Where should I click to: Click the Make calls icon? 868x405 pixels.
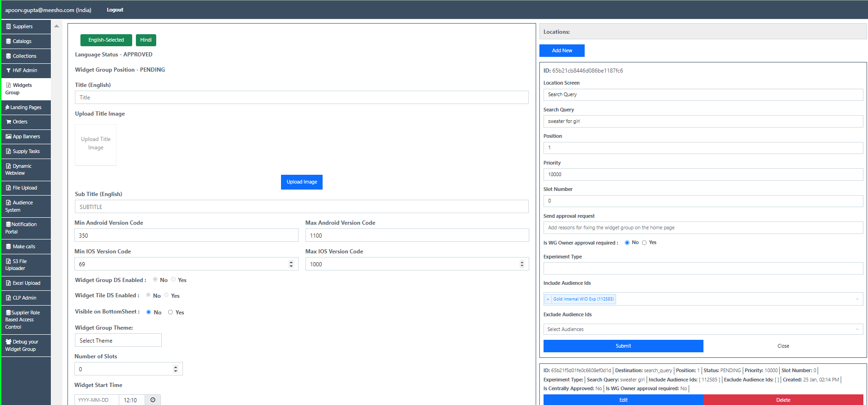8,247
